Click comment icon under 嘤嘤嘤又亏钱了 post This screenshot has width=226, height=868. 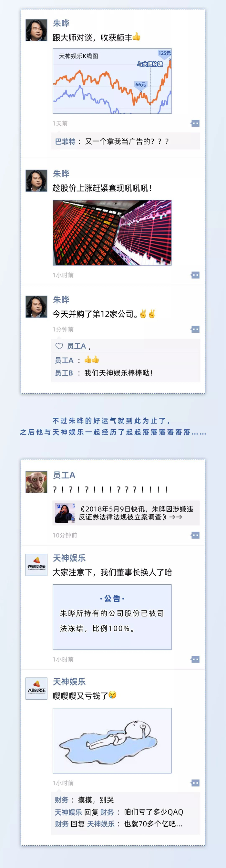pos(195,783)
